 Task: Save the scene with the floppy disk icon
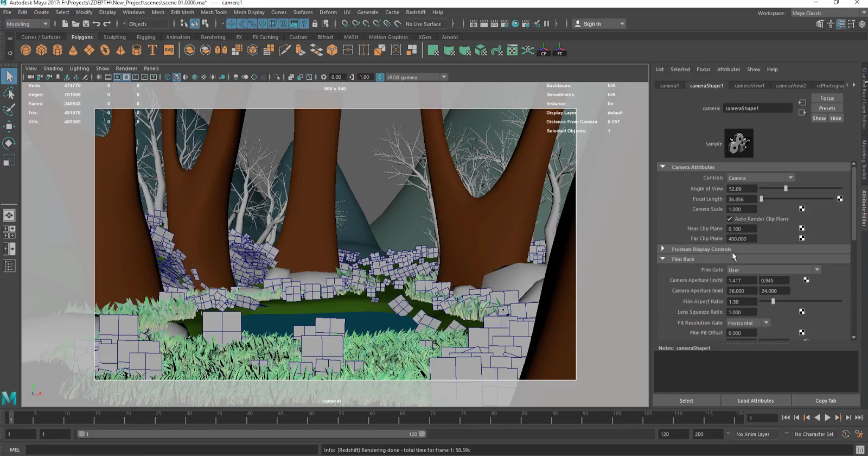click(86, 24)
